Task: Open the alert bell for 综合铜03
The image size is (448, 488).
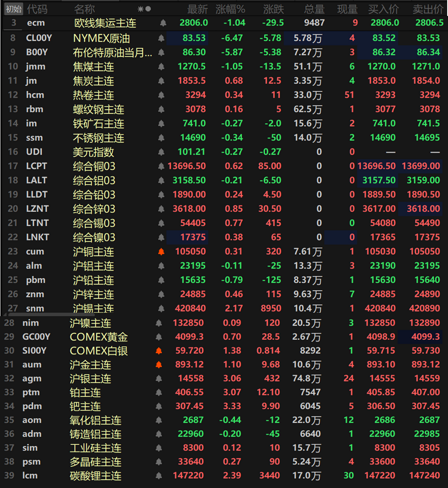Action: (x=161, y=166)
